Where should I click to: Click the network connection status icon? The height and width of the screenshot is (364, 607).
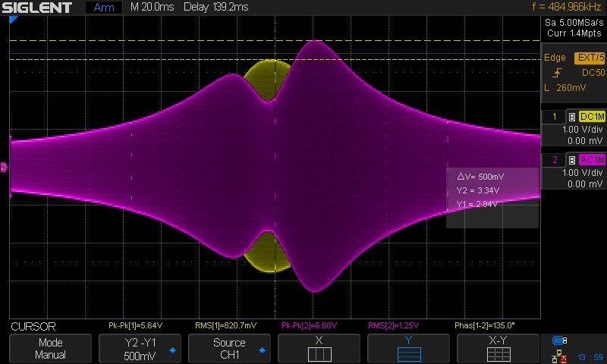pos(560,355)
